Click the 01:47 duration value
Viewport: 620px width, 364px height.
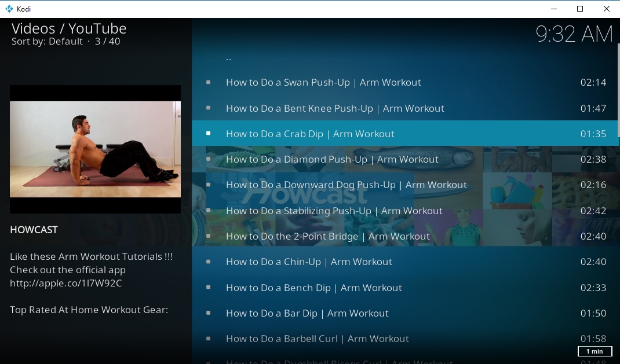(x=593, y=108)
